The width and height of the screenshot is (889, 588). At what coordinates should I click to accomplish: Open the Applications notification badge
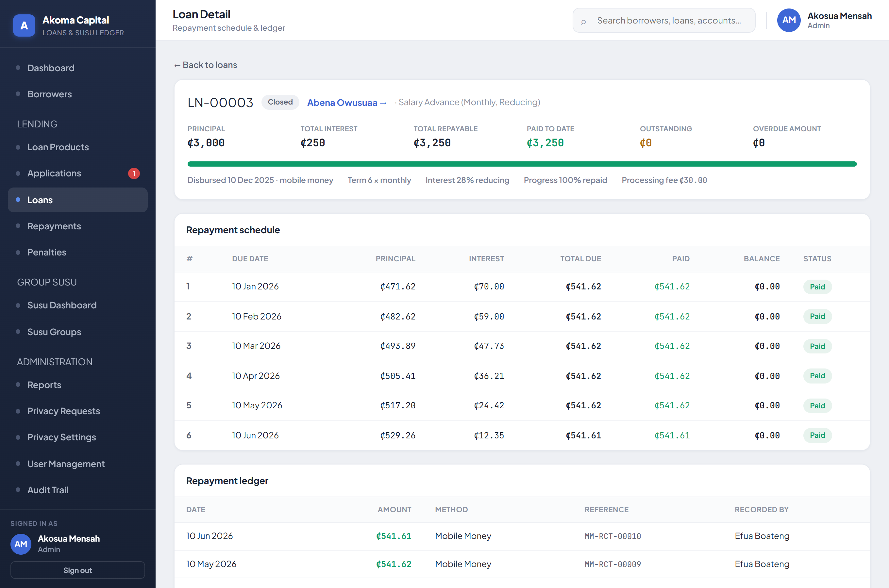point(134,173)
